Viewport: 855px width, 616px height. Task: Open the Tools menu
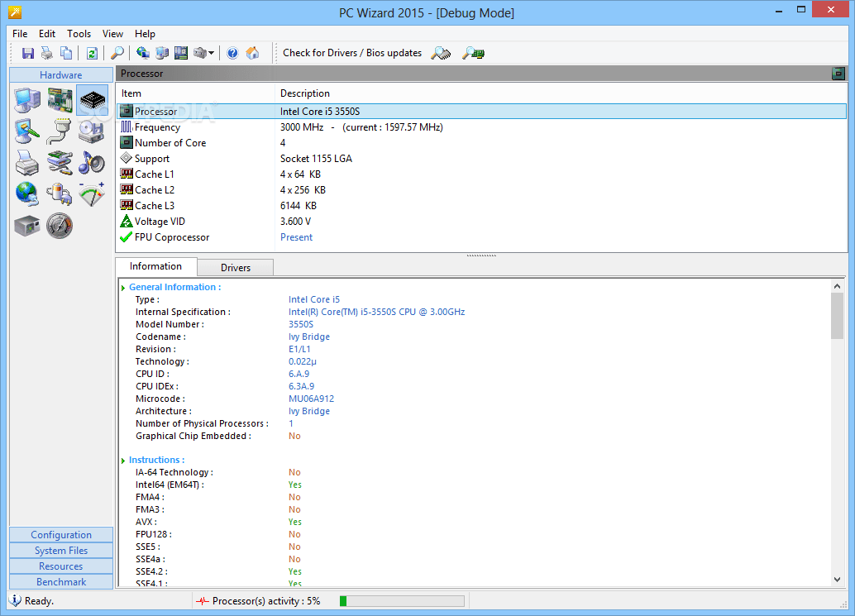click(79, 34)
